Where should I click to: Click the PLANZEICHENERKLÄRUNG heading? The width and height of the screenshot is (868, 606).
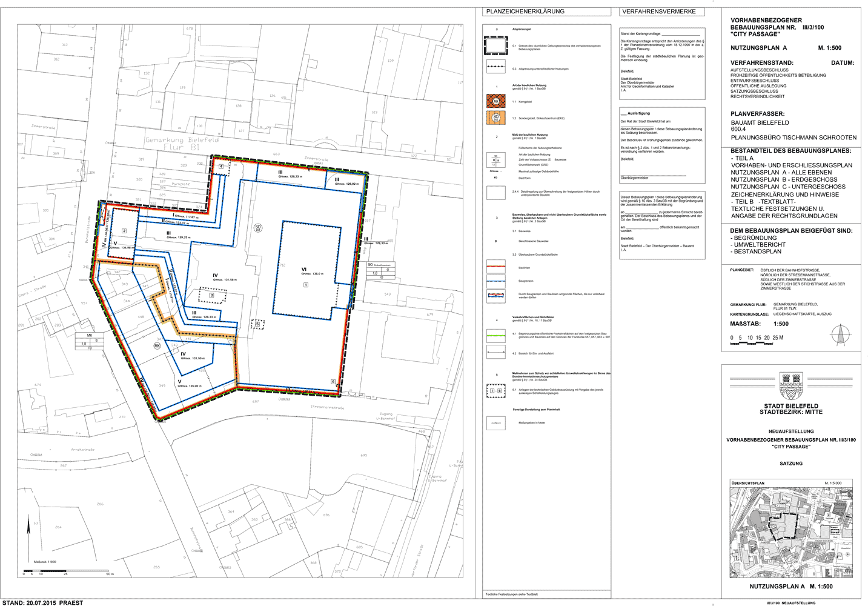click(525, 12)
